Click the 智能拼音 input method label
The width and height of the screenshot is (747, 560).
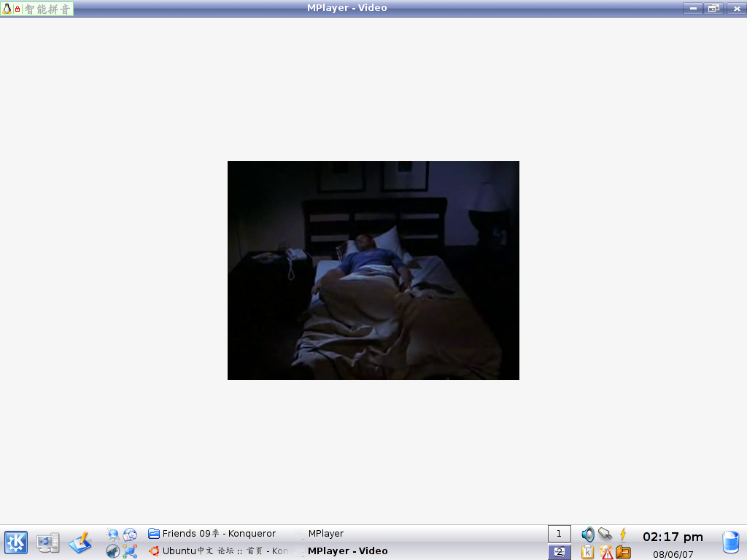[47, 9]
